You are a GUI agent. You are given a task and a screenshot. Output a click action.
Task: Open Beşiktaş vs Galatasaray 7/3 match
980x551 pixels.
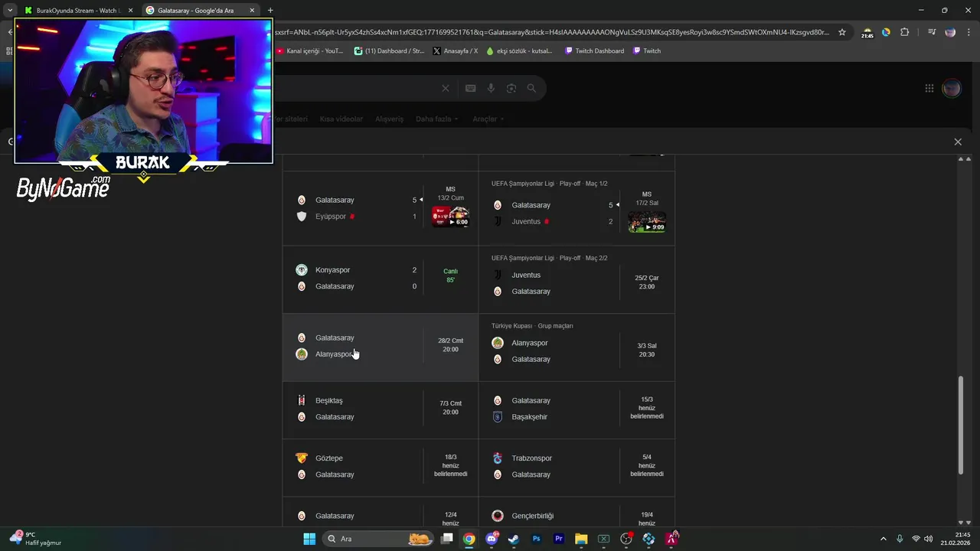click(381, 409)
